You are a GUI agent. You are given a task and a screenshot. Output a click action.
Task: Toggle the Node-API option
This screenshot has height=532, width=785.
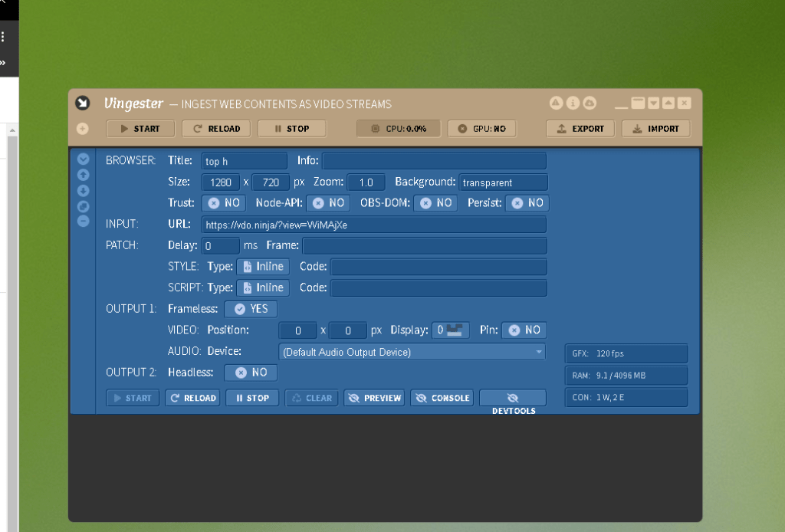tap(328, 203)
